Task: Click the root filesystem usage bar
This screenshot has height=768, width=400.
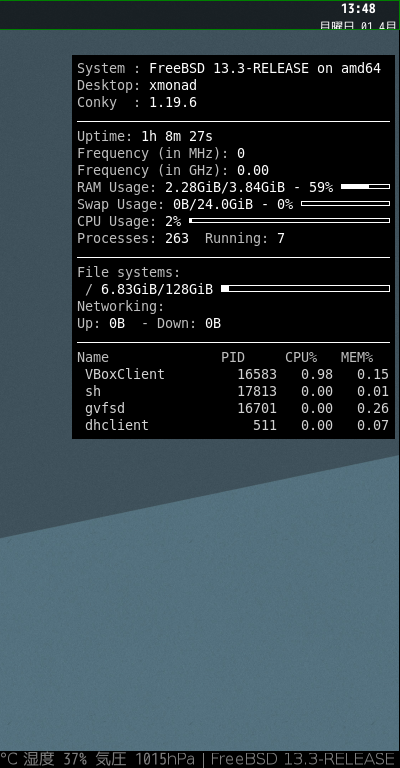Action: (x=306, y=288)
